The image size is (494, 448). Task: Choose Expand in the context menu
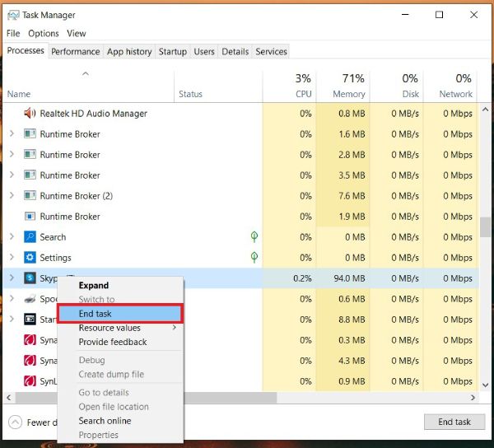click(121, 286)
